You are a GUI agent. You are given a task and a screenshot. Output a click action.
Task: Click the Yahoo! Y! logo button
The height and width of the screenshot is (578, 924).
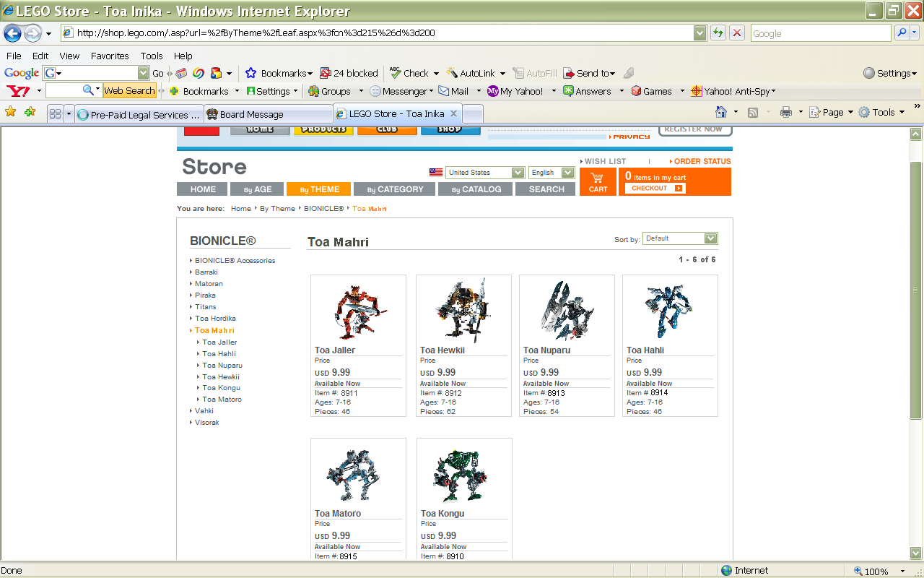[x=17, y=91]
